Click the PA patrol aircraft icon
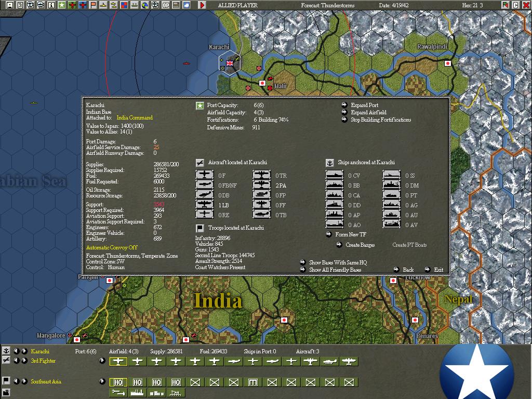This screenshot has width=532, height=399. (262, 185)
